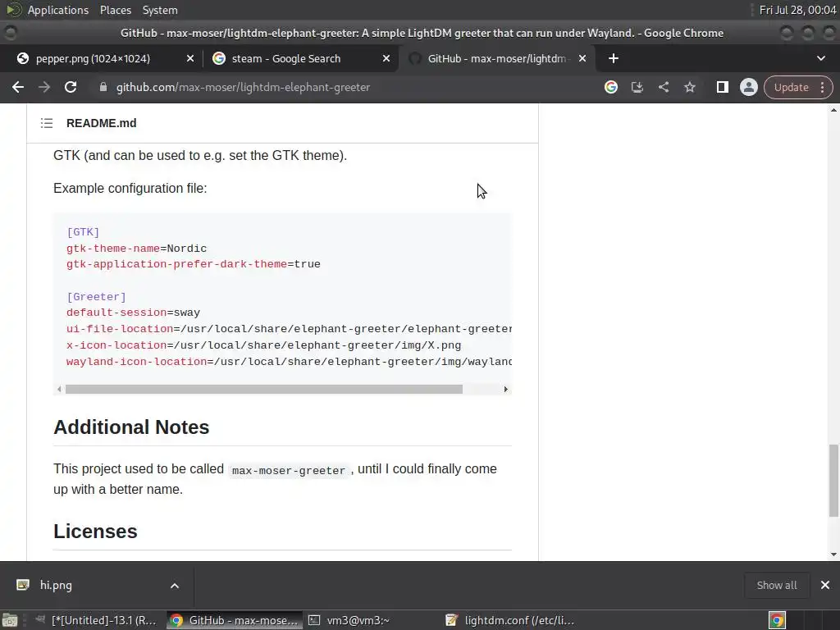Click the show desktop taskbar icon
This screenshot has height=630, width=840.
click(10, 620)
